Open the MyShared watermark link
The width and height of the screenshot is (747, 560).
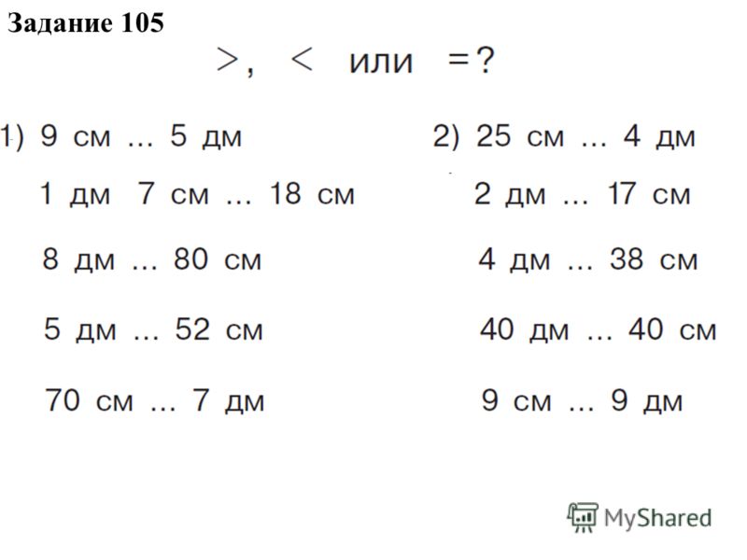coord(640,518)
